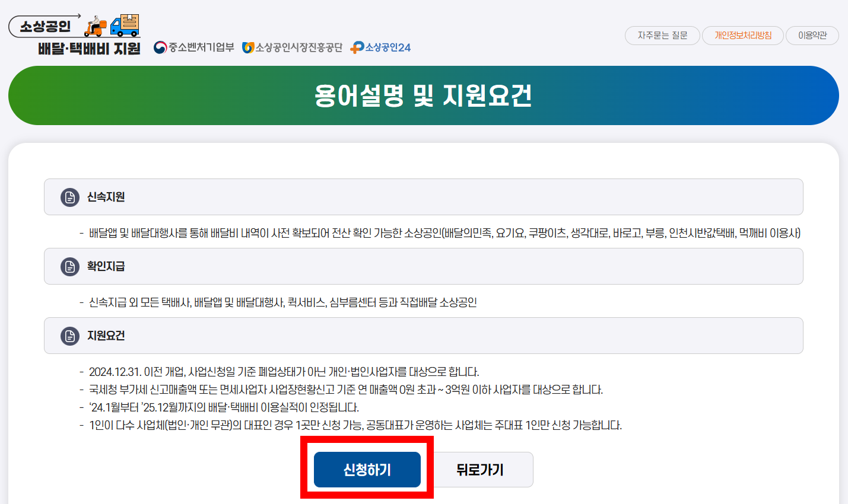Open the 중소벤처기업부 logo link
848x504 pixels.
[x=193, y=47]
